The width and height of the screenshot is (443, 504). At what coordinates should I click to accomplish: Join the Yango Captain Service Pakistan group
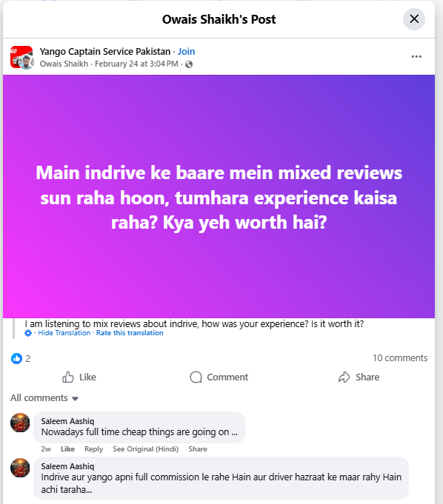pos(186,51)
